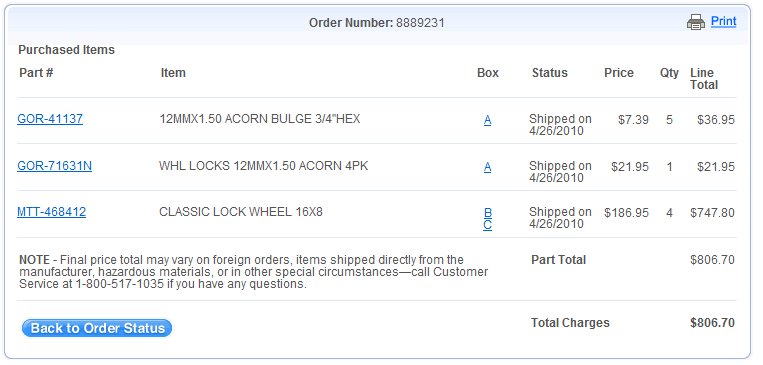
Task: Select Box A link in ACORN BULGE row
Action: [x=488, y=120]
